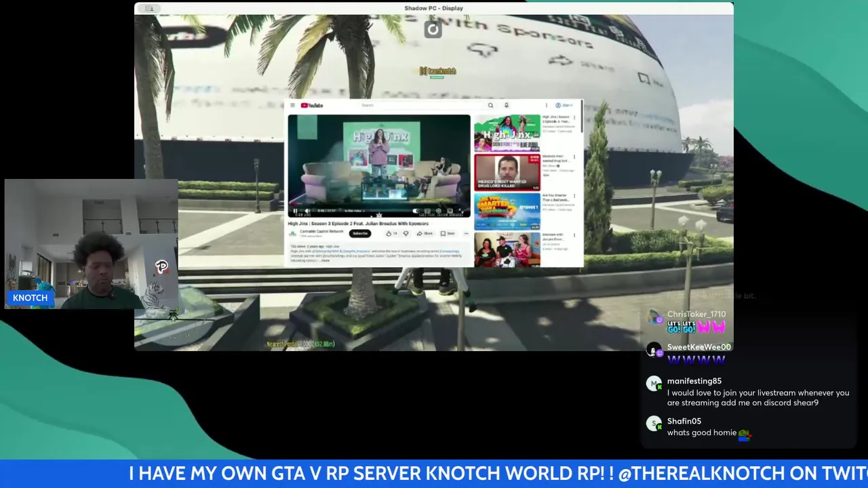
Task: Mute the video with the speaker icon
Action: point(307,211)
